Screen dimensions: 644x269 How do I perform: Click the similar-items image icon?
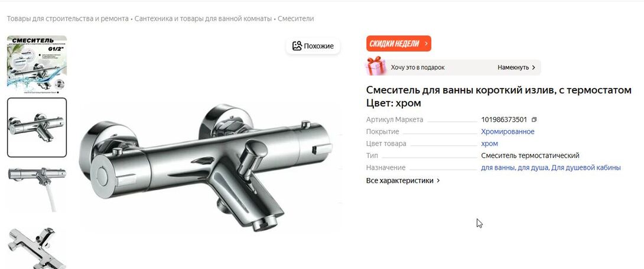coord(297,46)
